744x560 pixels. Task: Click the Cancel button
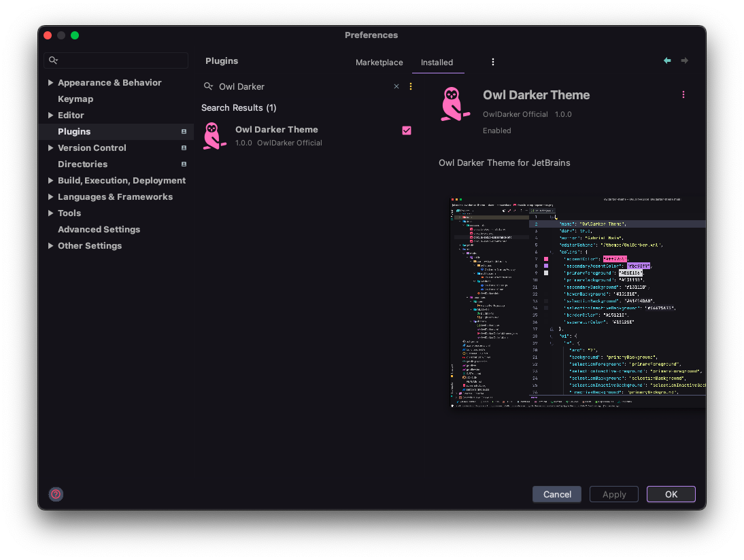pyautogui.click(x=557, y=494)
